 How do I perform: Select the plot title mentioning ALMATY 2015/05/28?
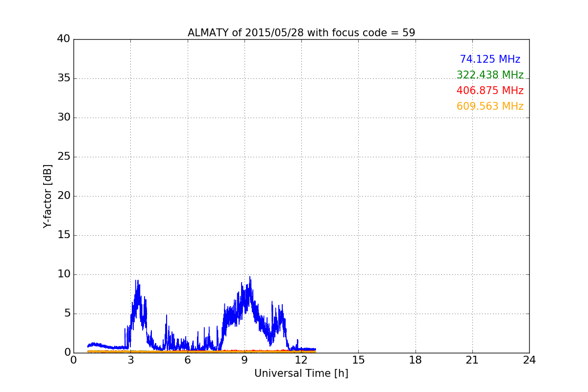click(x=301, y=33)
